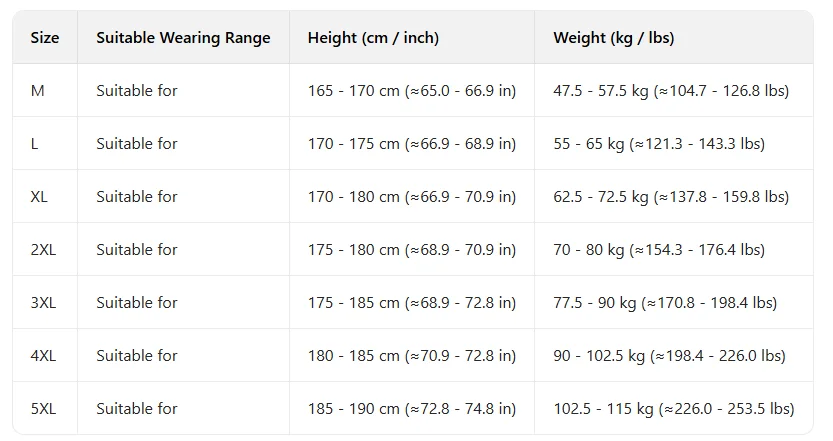Image resolution: width=833 pixels, height=441 pixels.
Task: Select the 3XL size cell
Action: pyautogui.click(x=43, y=303)
